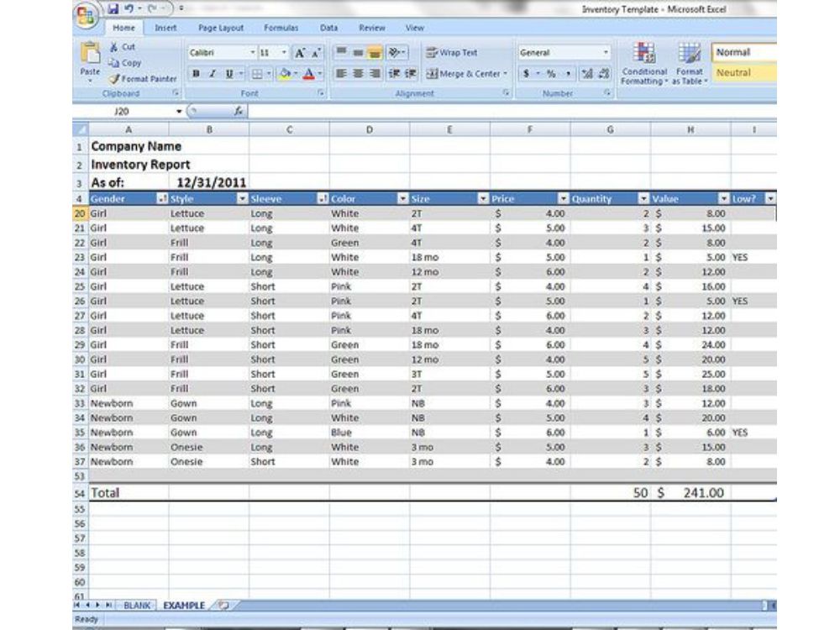Screen dimensions: 840x630
Task: Click the Increase Decimal icon
Action: pyautogui.click(x=587, y=74)
